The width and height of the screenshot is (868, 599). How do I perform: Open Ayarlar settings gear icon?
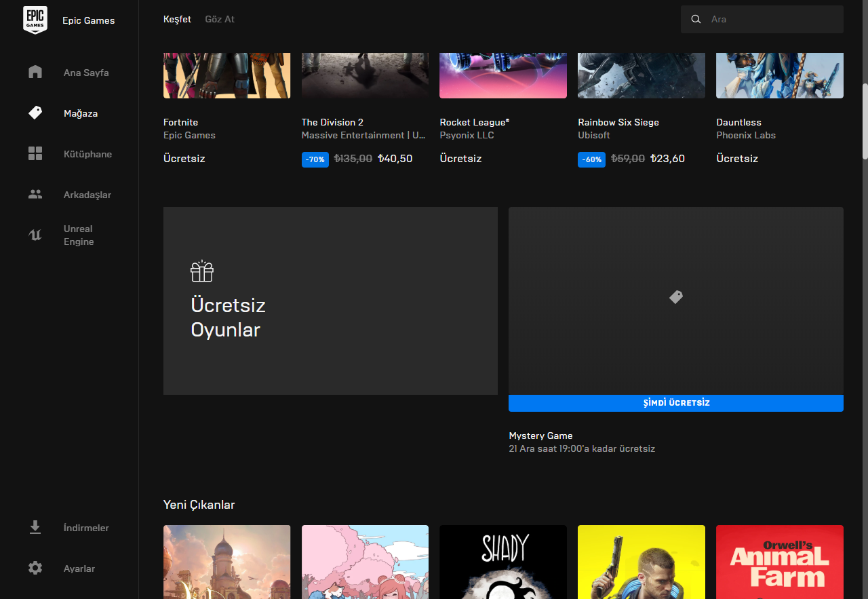coord(35,568)
